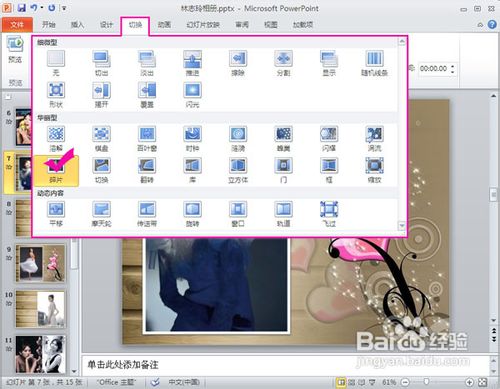This screenshot has width=500, height=389.
Task: Fit slide to current window
Action: pos(483,382)
